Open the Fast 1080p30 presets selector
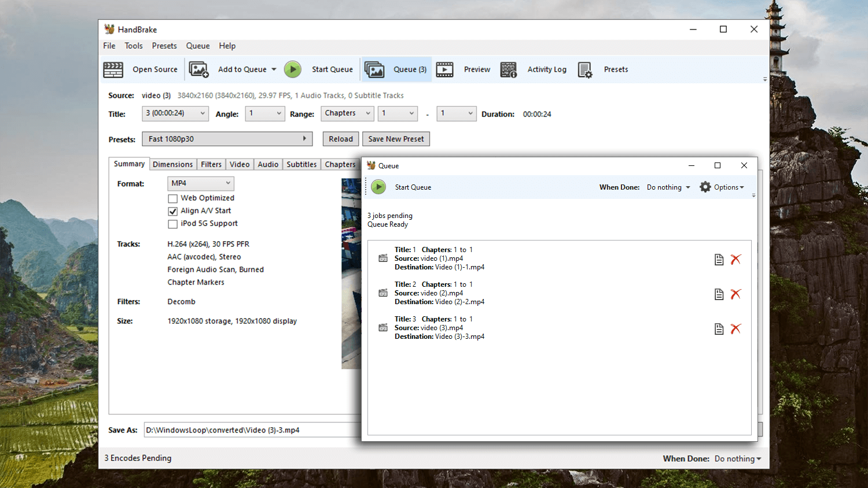This screenshot has height=488, width=868. coord(227,139)
